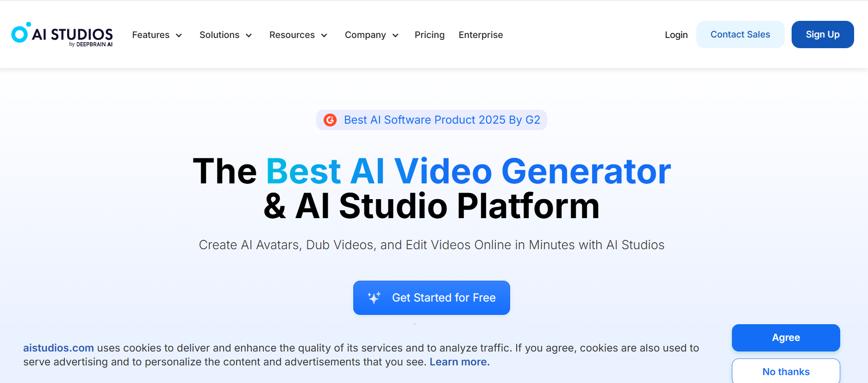Expand the Features chevron arrow

pyautogui.click(x=179, y=36)
